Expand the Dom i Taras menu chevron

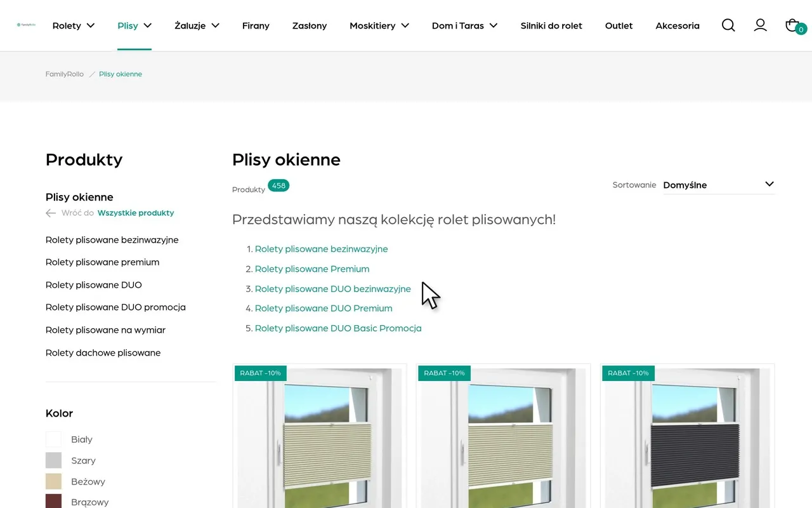pos(494,25)
